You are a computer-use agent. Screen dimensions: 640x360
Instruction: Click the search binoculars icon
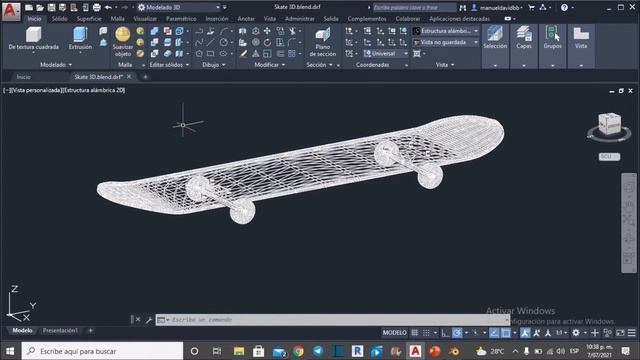tap(462, 7)
